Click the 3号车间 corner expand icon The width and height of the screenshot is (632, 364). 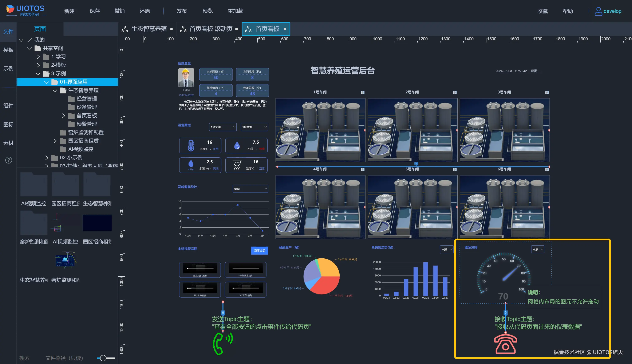(547, 93)
